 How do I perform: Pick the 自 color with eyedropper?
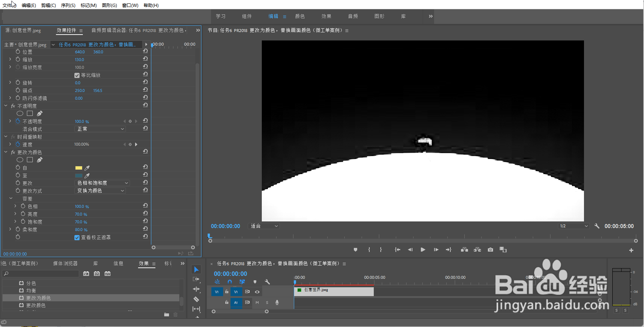pyautogui.click(x=87, y=168)
